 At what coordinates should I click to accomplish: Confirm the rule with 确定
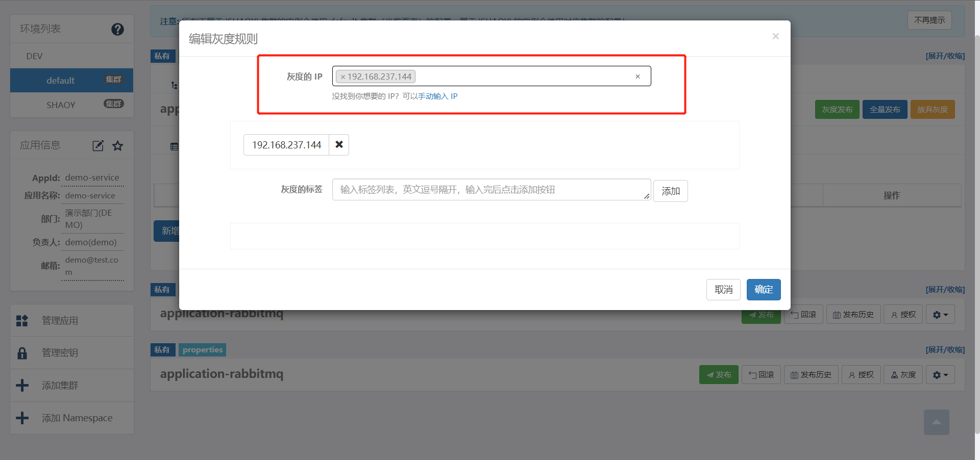click(763, 290)
